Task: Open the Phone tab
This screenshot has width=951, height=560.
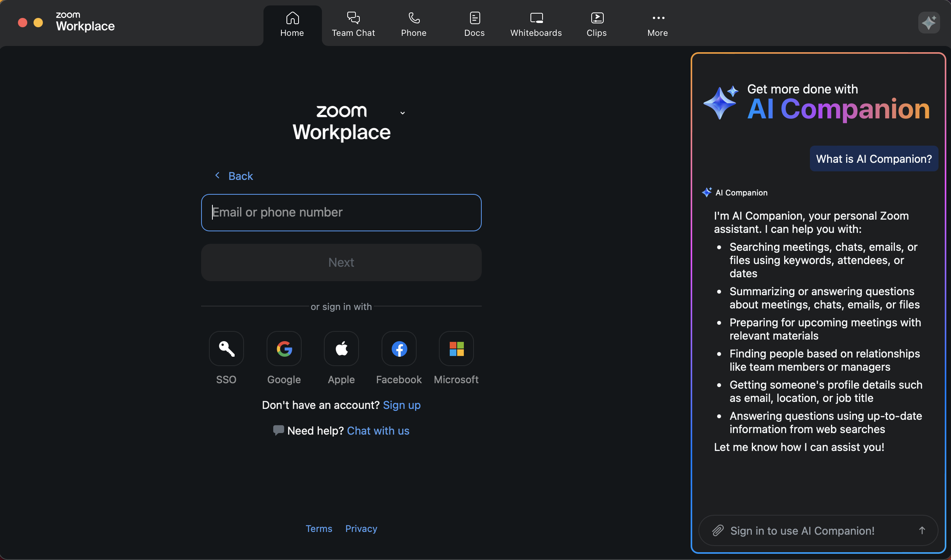Action: (x=414, y=25)
